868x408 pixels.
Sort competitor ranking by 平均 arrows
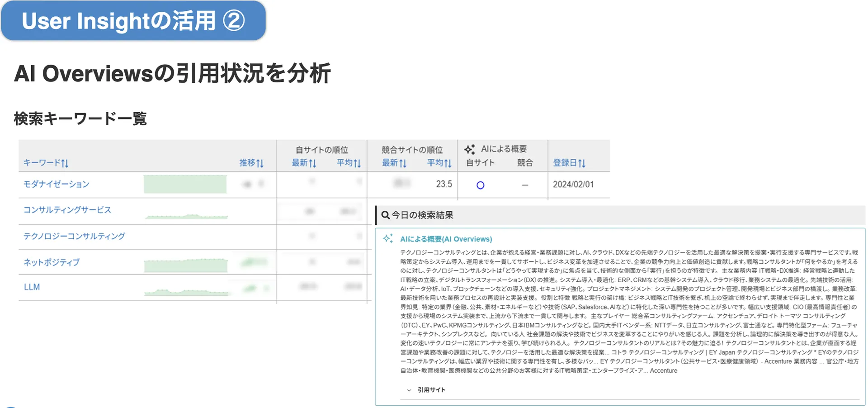click(448, 163)
